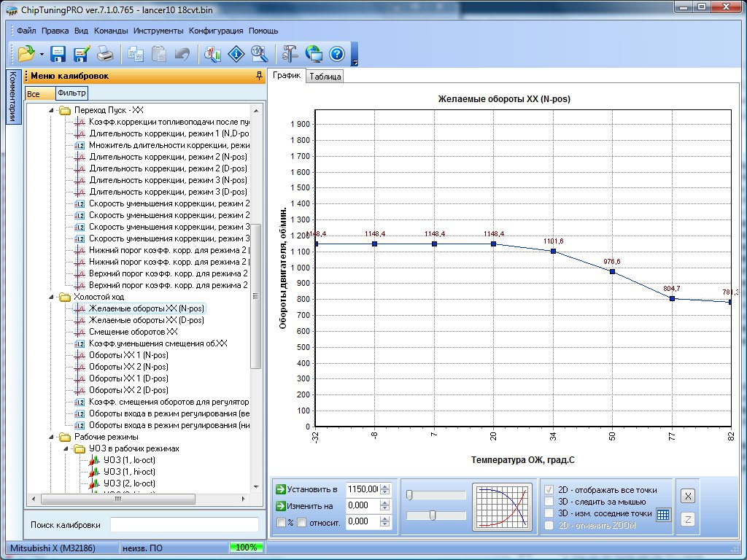Click in the Поиск калибровки search field
This screenshot has width=747, height=560.
(184, 525)
